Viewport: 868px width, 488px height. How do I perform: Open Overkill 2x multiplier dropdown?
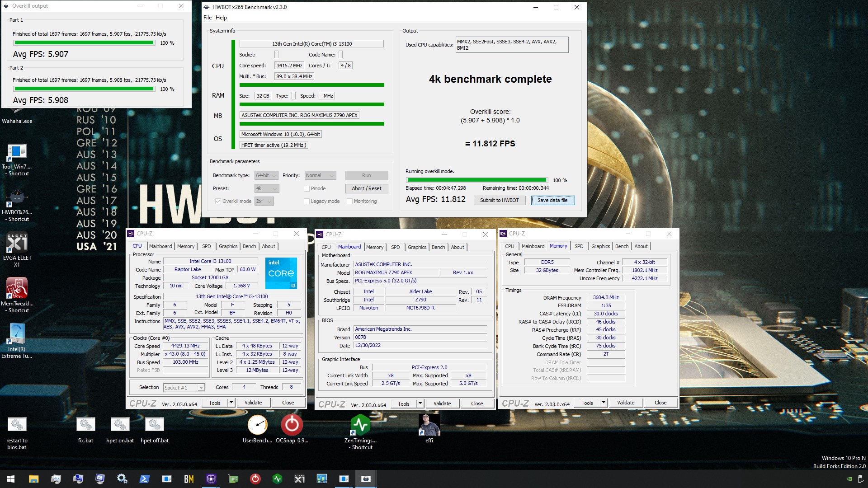tap(264, 201)
